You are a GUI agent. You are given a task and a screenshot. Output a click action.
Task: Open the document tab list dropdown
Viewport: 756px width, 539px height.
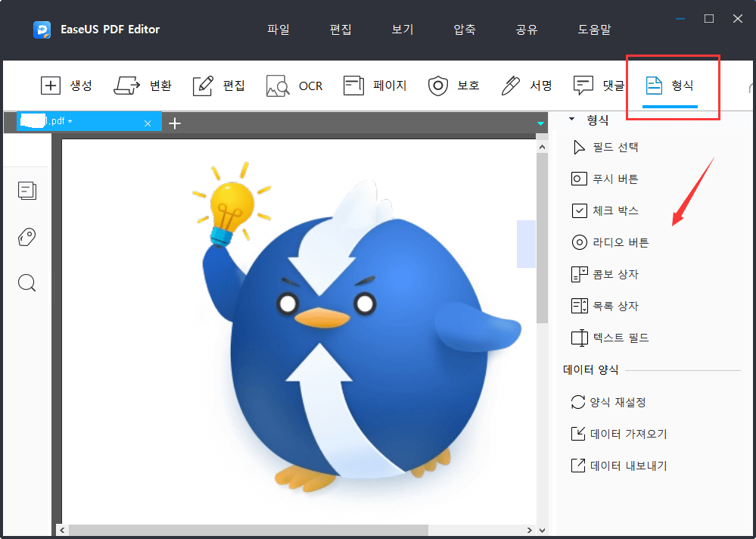pyautogui.click(x=540, y=122)
